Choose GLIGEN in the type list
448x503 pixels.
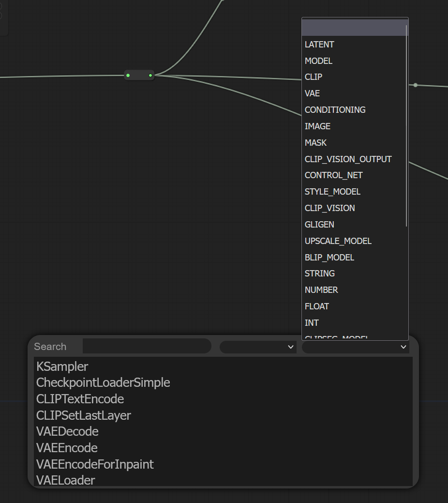[x=319, y=225]
